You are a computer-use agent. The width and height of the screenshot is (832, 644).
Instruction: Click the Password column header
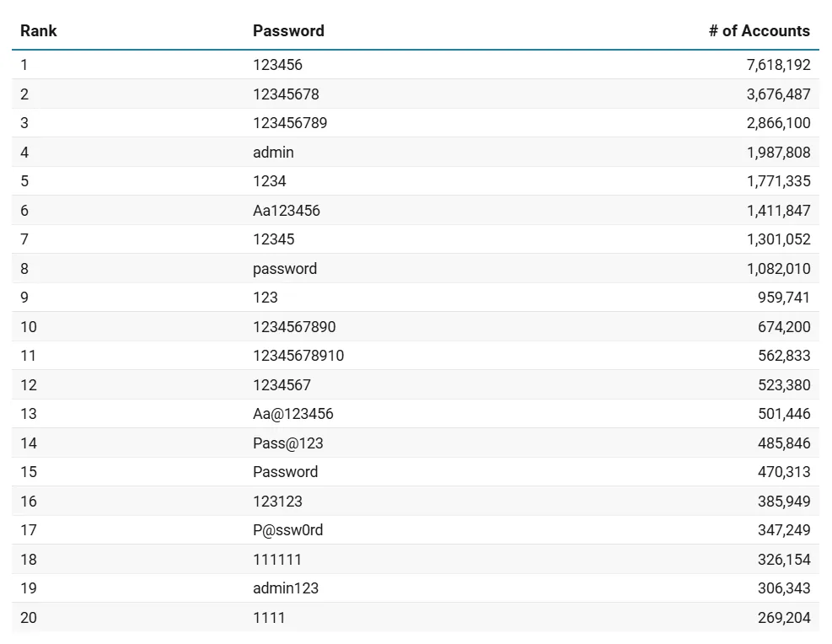click(288, 31)
